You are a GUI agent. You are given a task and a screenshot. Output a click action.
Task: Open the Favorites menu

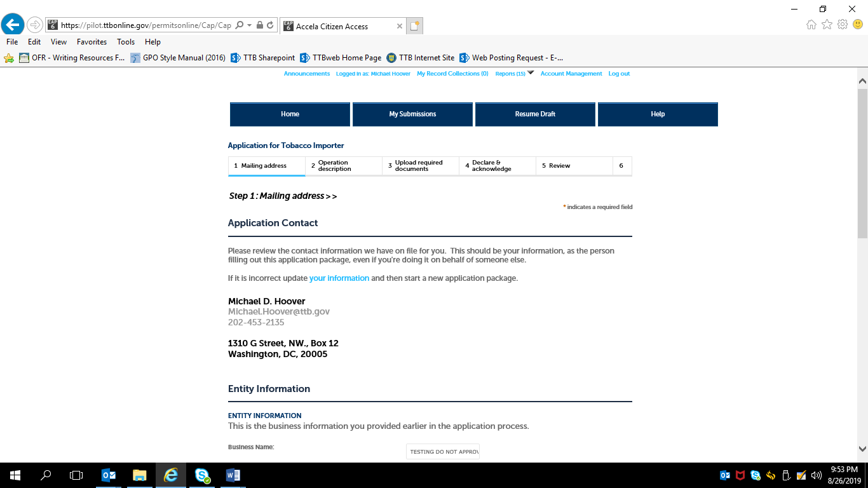pos(92,42)
